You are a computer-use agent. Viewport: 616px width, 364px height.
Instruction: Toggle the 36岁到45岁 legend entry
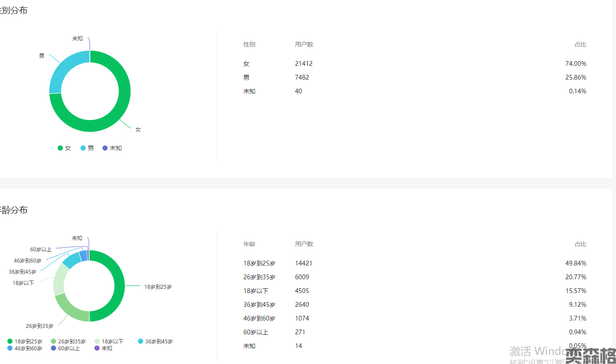[155, 341]
